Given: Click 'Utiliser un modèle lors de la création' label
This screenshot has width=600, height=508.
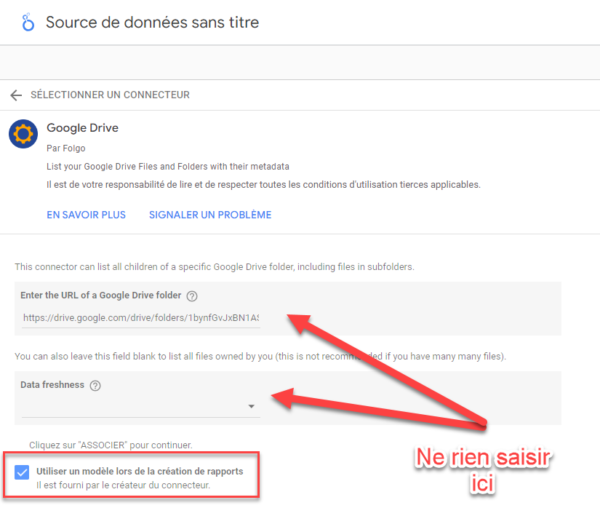Looking at the screenshot, I should coord(140,471).
